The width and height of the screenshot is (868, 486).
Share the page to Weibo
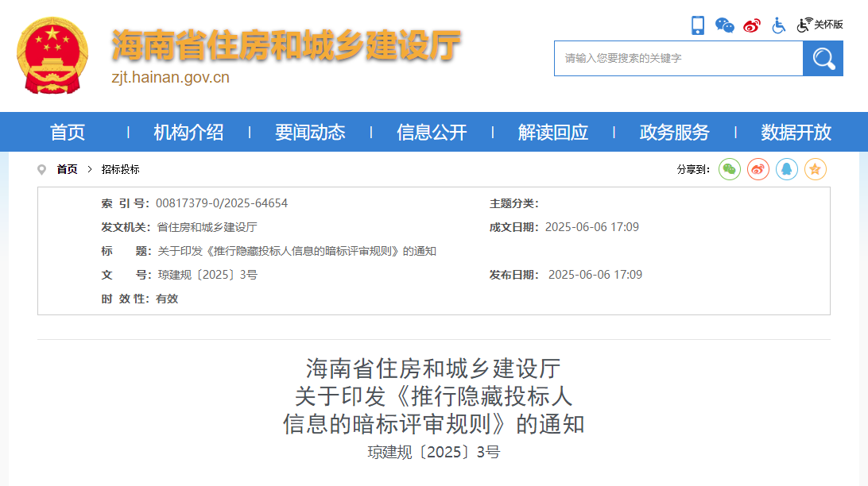pyautogui.click(x=758, y=169)
